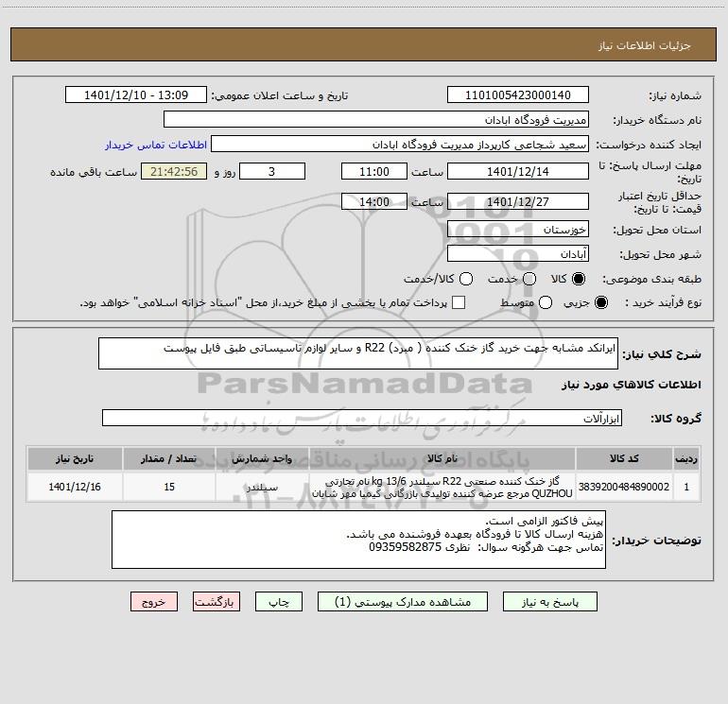
Task: Click deadline time field 11:00
Action: (x=374, y=172)
